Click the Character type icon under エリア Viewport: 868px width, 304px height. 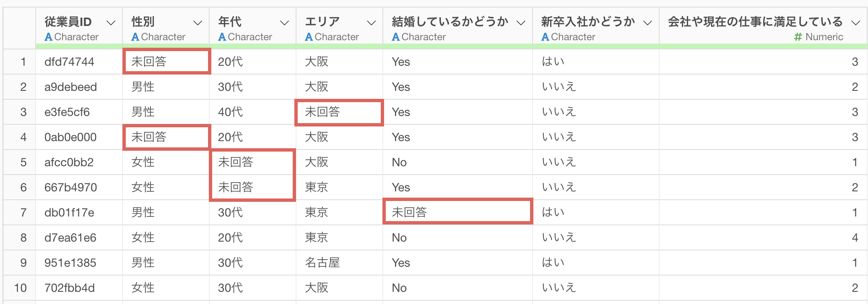click(x=309, y=37)
